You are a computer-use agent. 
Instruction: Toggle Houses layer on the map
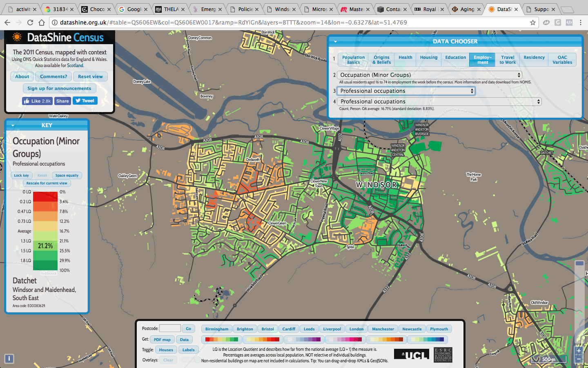pyautogui.click(x=166, y=350)
